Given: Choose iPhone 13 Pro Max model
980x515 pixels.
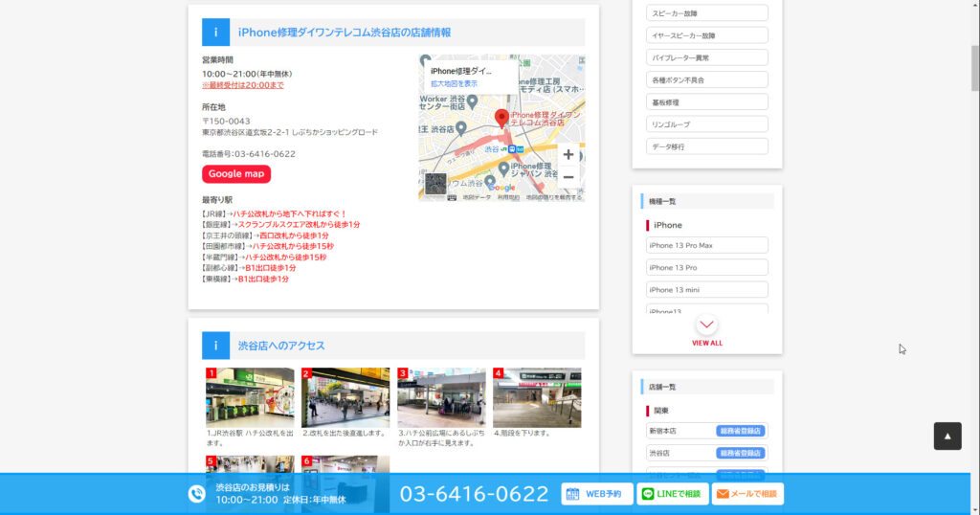Looking at the screenshot, I should (707, 245).
